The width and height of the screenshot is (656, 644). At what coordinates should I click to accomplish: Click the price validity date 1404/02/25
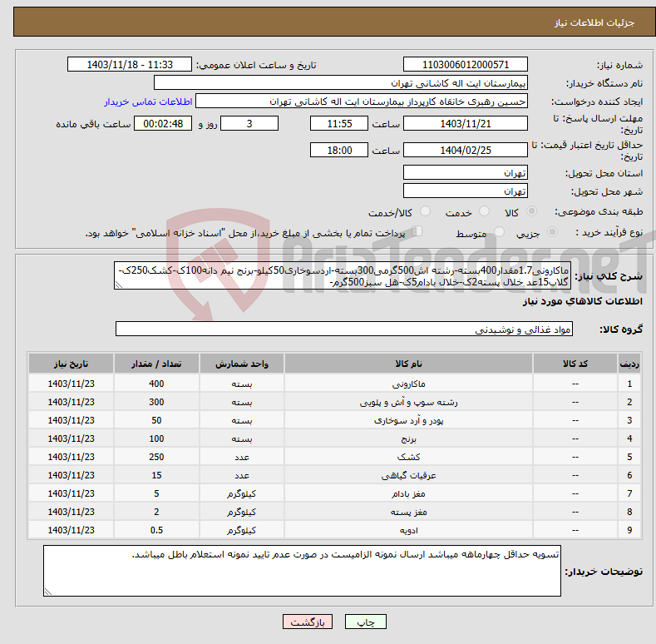[x=466, y=150]
